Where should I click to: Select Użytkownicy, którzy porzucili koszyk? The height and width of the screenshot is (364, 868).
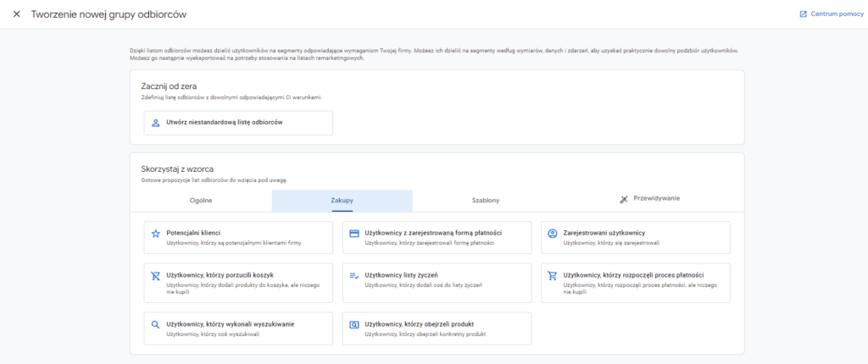pos(238,283)
